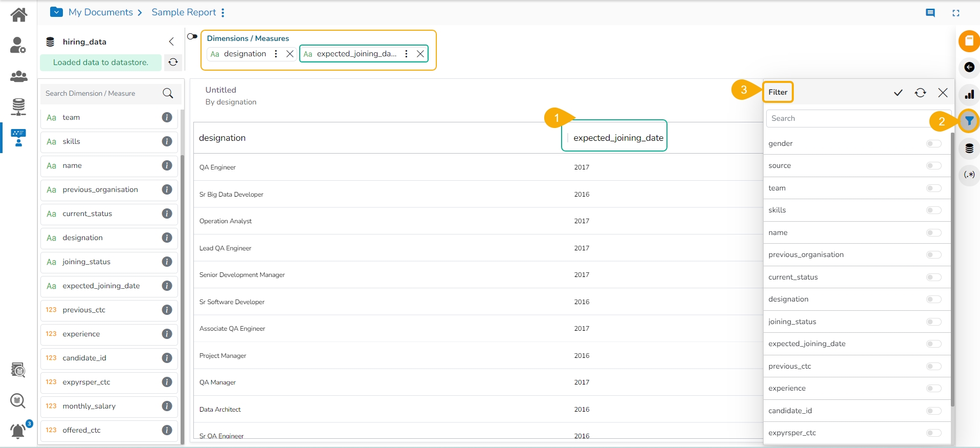Enable the gender filter toggle
The image size is (980, 448).
coord(933,144)
